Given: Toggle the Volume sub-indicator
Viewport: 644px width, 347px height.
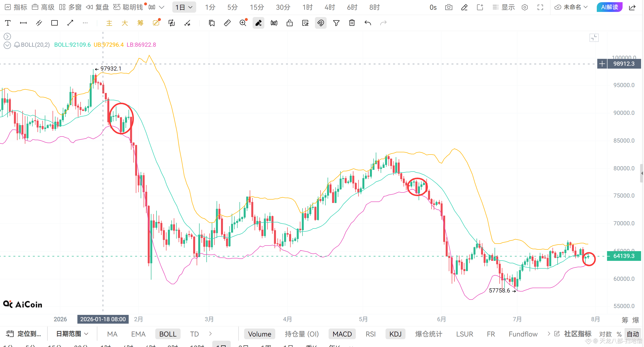Looking at the screenshot, I should pyautogui.click(x=259, y=334).
